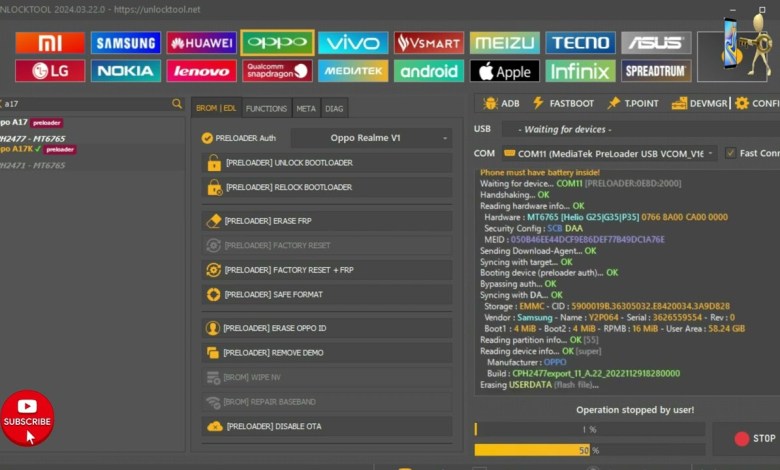Click the red STOP button
The height and width of the screenshot is (470, 780).
point(748,439)
